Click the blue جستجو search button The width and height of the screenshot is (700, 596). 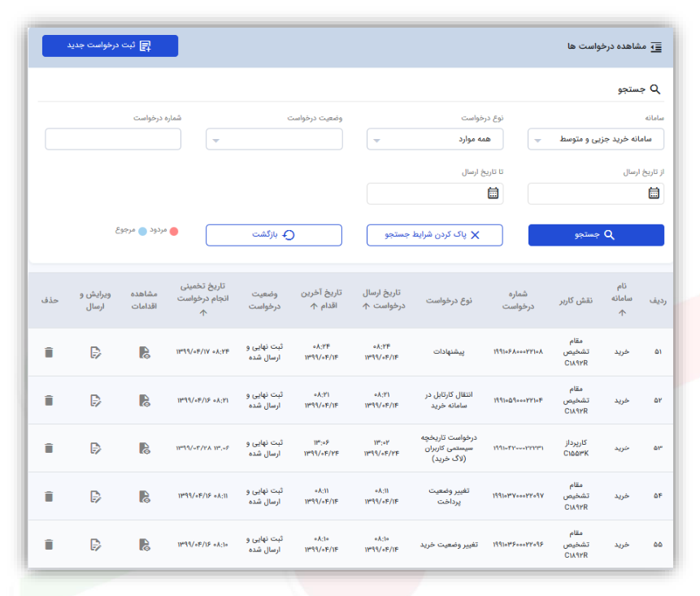[596, 235]
